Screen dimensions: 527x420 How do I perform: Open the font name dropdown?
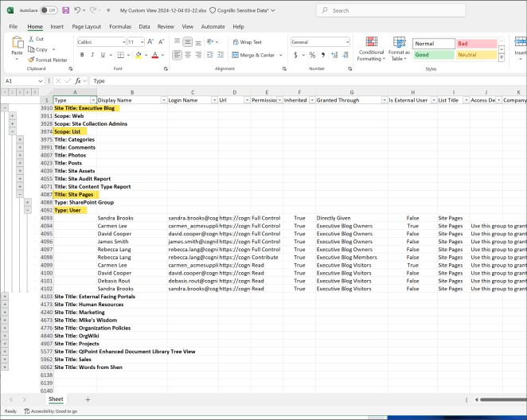(x=123, y=42)
